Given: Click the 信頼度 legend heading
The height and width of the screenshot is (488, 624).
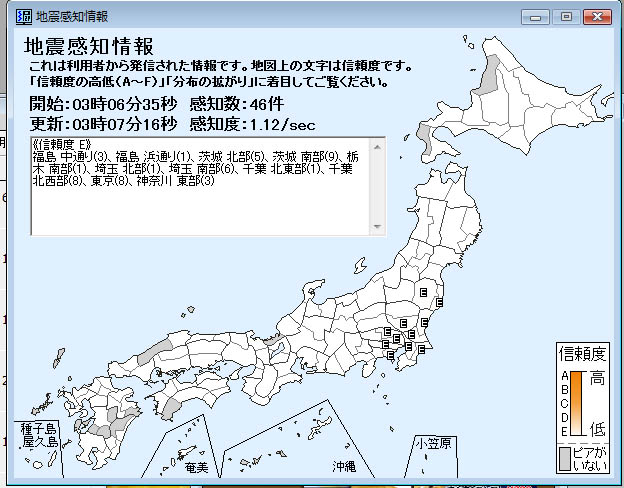Looking at the screenshot, I should pos(583,353).
